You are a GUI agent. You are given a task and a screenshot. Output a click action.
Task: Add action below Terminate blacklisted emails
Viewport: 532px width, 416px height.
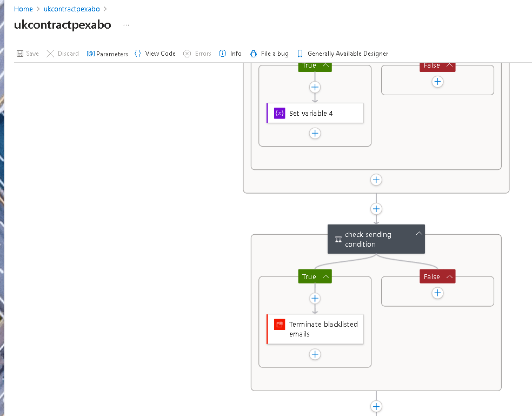point(315,354)
